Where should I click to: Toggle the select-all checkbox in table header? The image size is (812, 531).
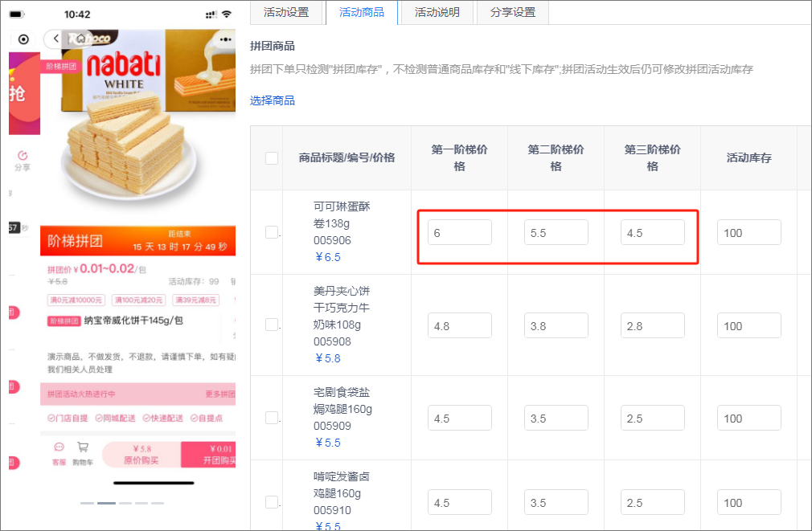(272, 157)
